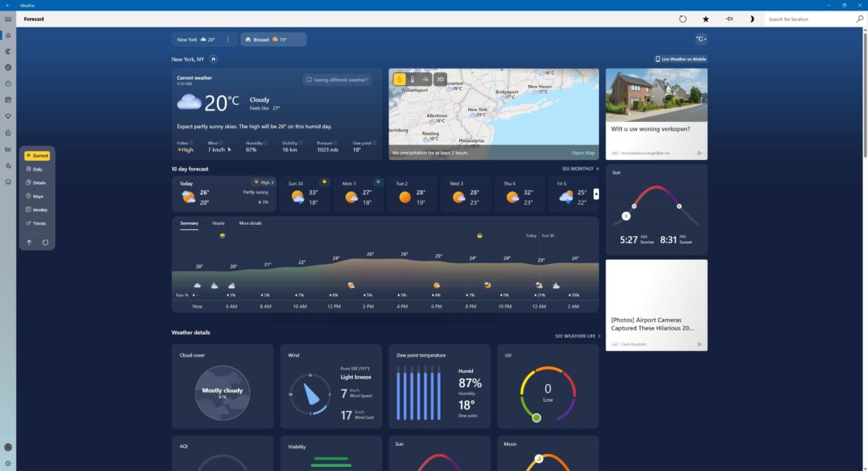Open the hamburger menu at top left

7,18
